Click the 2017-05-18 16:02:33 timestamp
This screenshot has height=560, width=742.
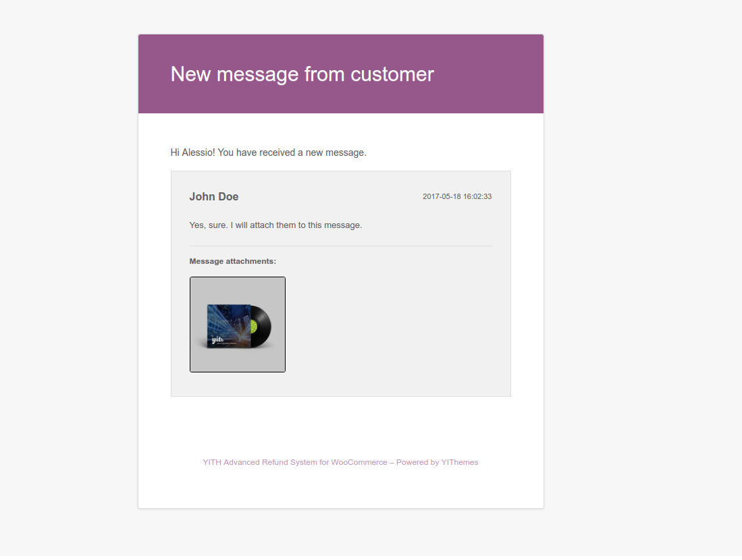click(456, 197)
